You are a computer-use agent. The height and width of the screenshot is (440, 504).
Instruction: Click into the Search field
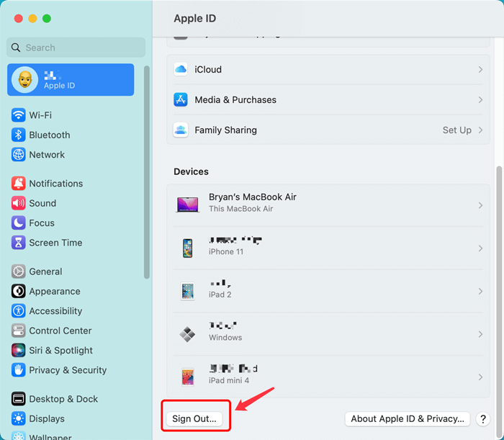(x=76, y=48)
